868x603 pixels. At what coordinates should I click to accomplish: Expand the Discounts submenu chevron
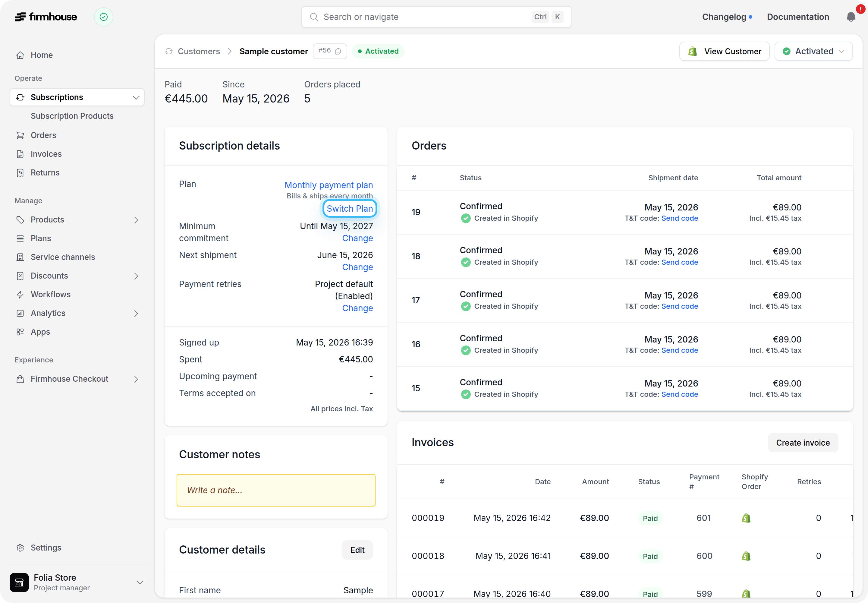point(136,276)
